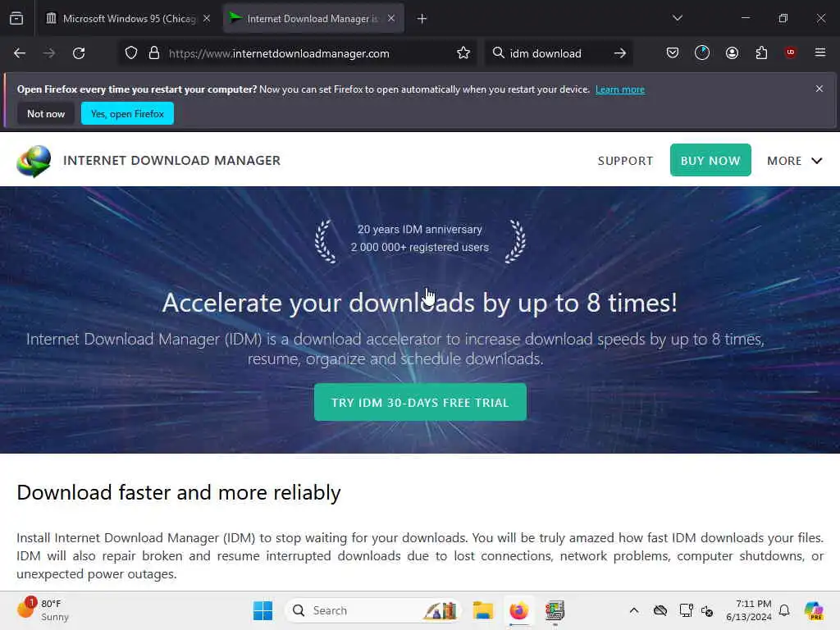Click the idm download search field
Screen dimensions: 840x630
(557, 53)
